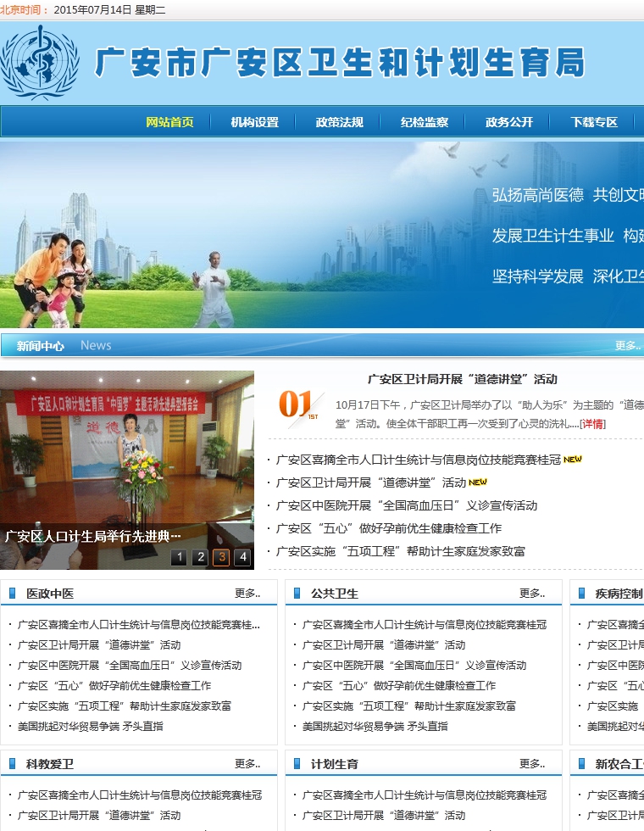This screenshot has height=831, width=644.
Task: Open 医政中医 item 广安区"五心"做好孕前优生健康检查
Action: [114, 686]
